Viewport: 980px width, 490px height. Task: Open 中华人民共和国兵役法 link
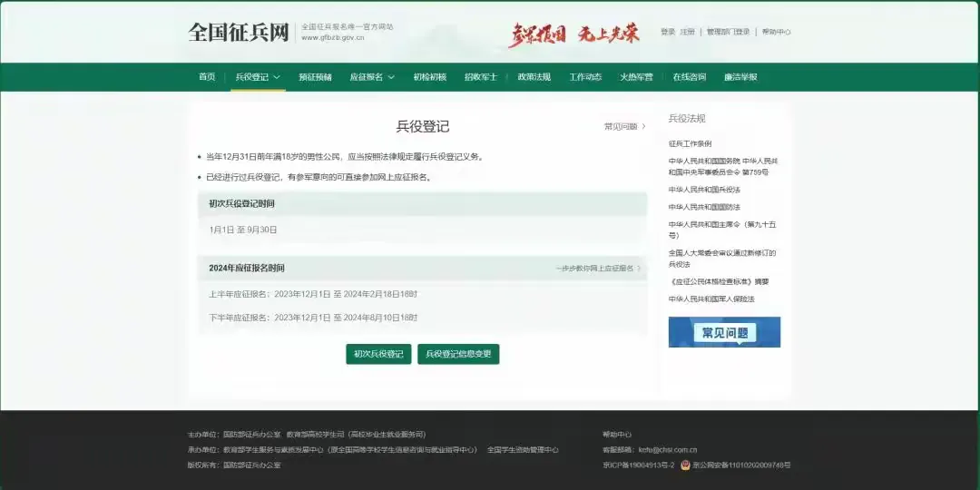(x=704, y=190)
